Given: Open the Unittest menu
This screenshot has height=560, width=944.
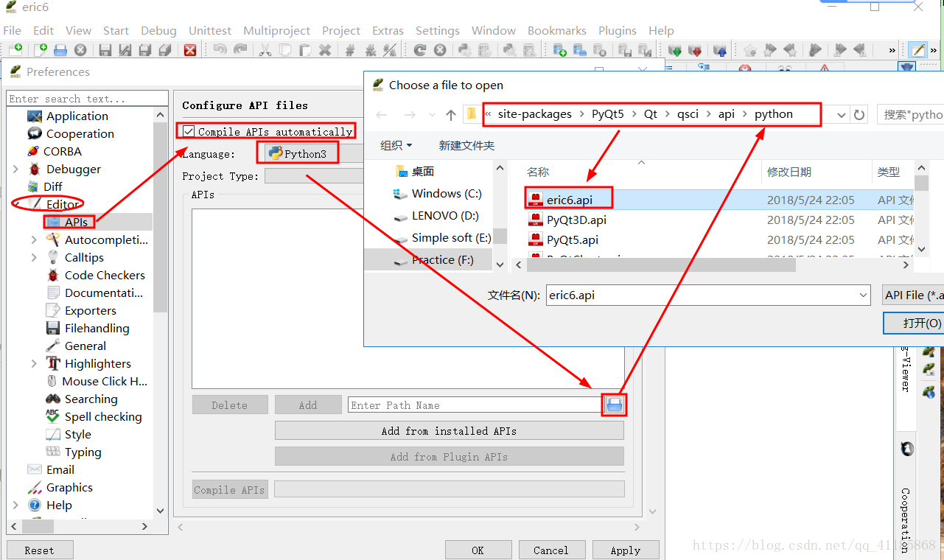Looking at the screenshot, I should pyautogui.click(x=210, y=31).
